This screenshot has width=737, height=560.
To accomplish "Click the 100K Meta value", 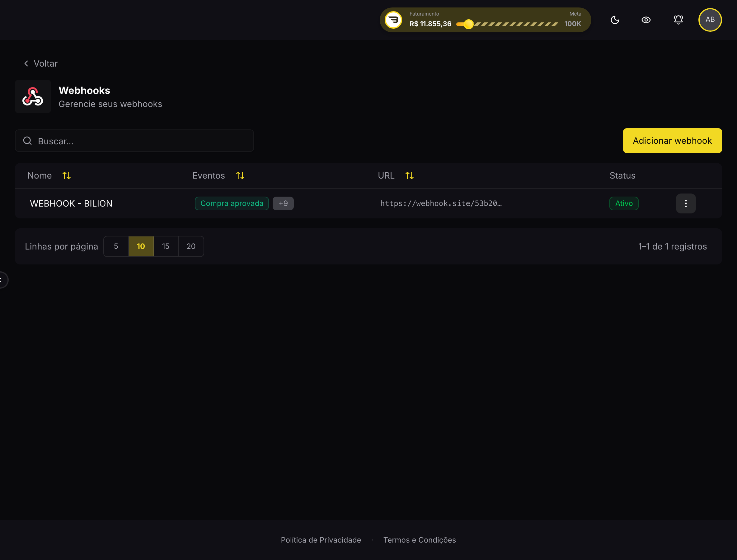I will tap(573, 24).
